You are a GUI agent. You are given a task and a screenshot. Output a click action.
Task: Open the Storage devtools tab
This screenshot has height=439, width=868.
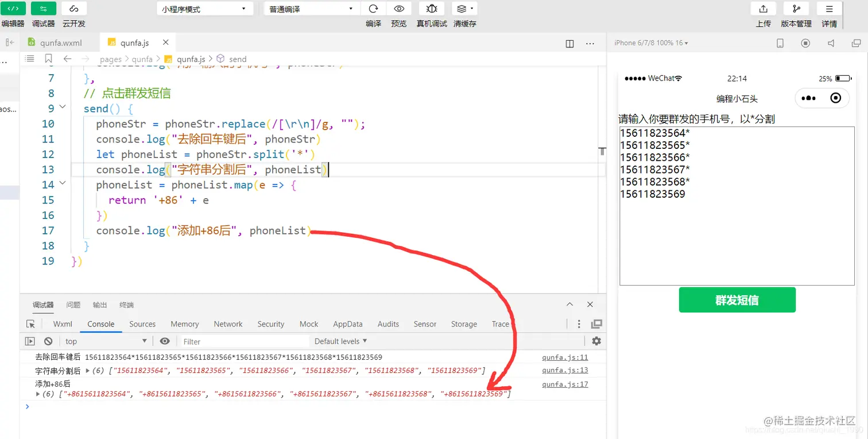464,324
